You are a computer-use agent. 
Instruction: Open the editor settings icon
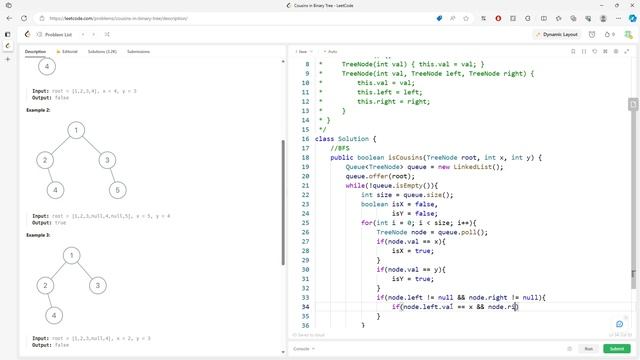[x=616, y=51]
